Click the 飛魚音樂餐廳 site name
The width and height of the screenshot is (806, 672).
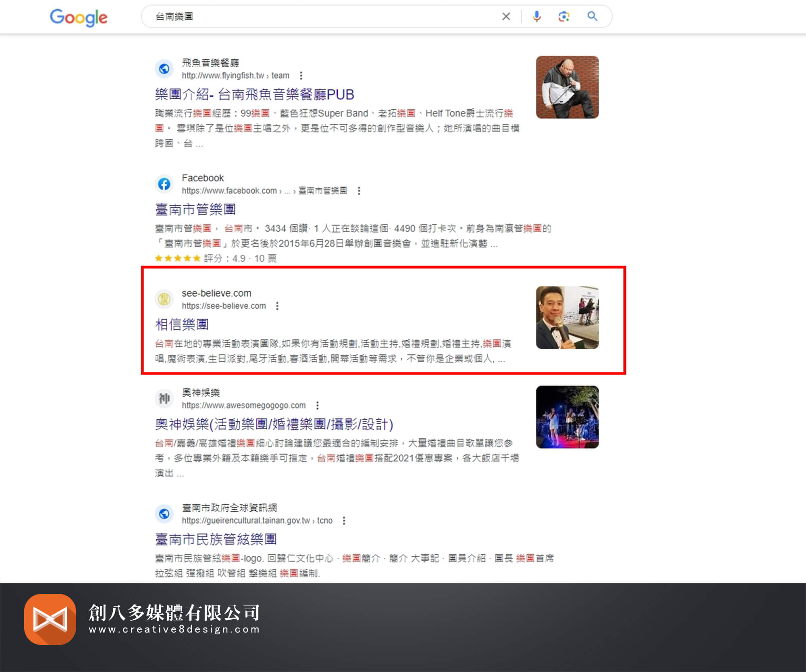[x=210, y=63]
